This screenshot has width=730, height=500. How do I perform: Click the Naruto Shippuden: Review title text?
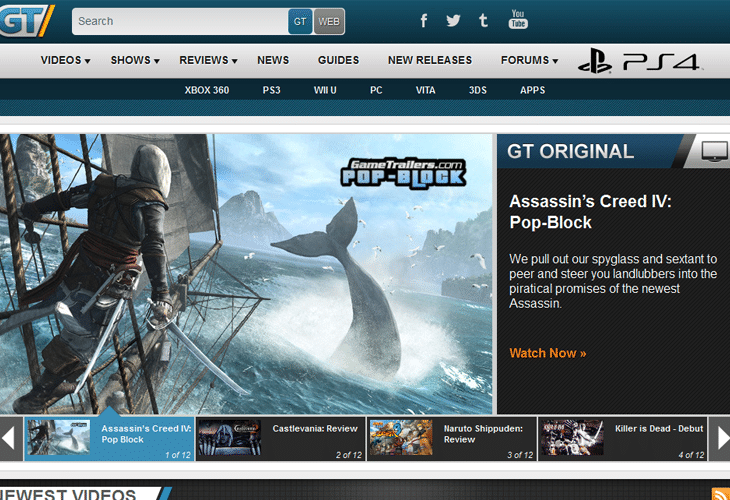point(483,434)
